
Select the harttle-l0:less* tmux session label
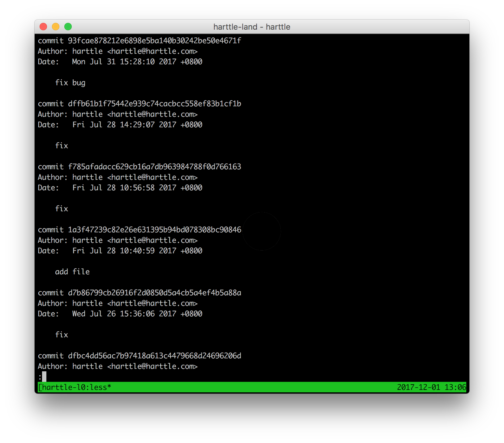(74, 386)
